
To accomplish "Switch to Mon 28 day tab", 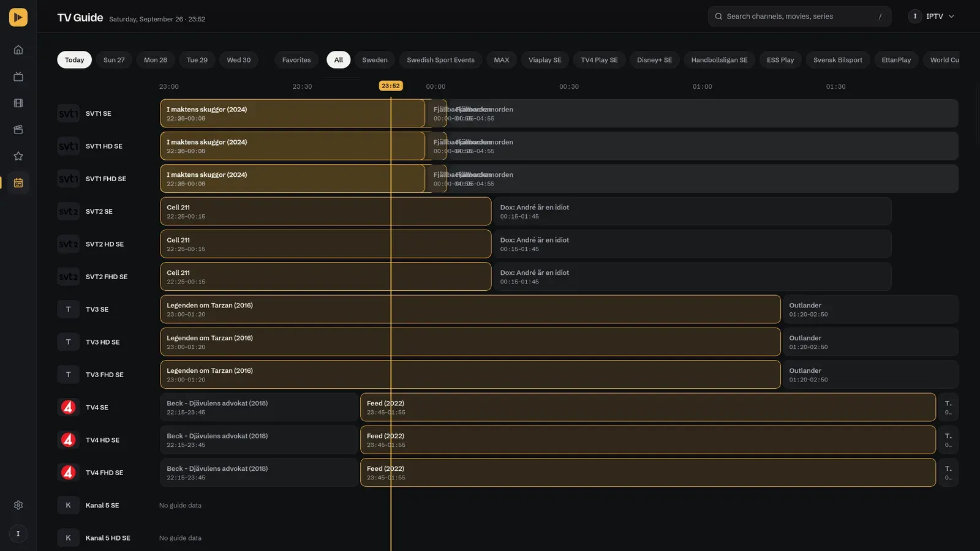I will 156,60.
